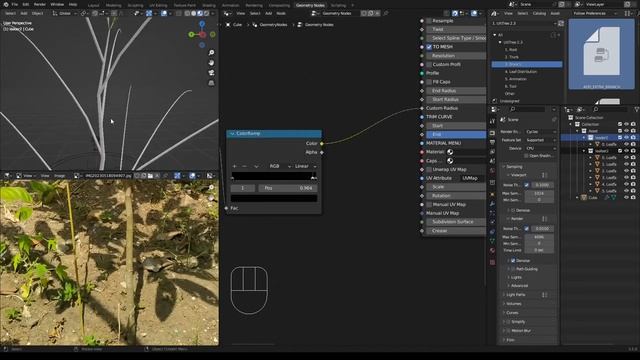Toggle the Path Guiding checkbox
This screenshot has height=360, width=640.
click(x=513, y=269)
